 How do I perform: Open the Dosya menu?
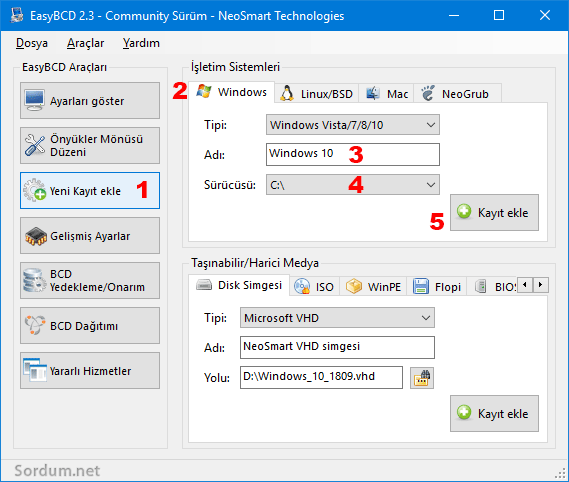click(32, 43)
